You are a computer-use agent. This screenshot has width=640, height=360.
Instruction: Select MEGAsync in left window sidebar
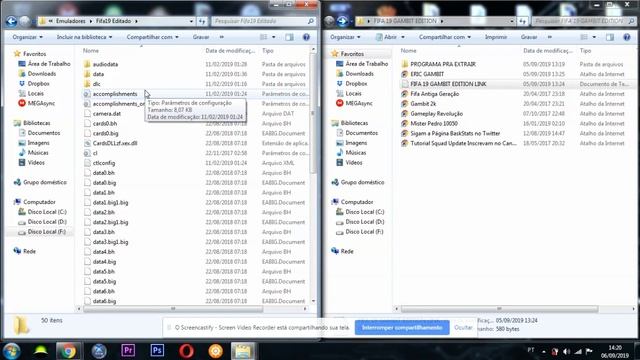pyautogui.click(x=41, y=103)
